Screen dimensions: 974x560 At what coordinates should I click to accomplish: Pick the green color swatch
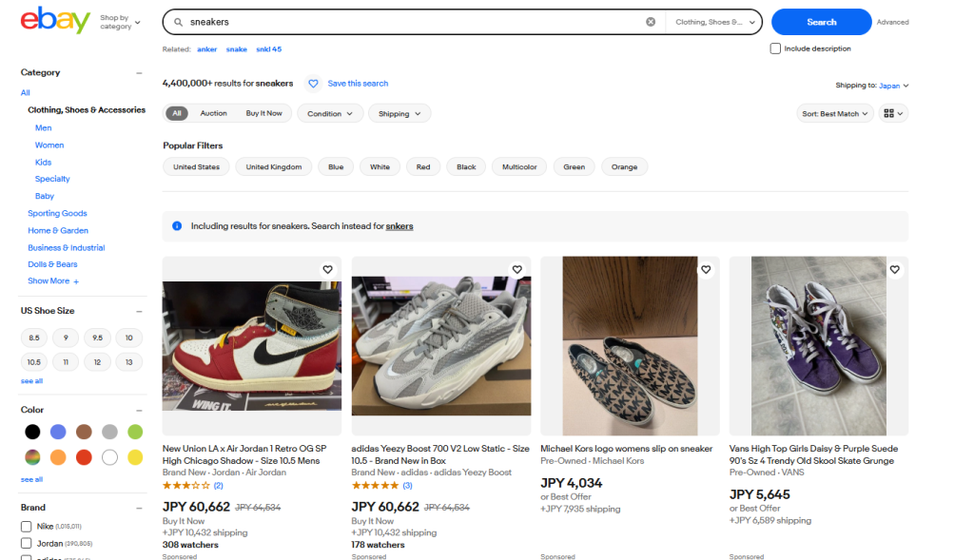pyautogui.click(x=135, y=432)
